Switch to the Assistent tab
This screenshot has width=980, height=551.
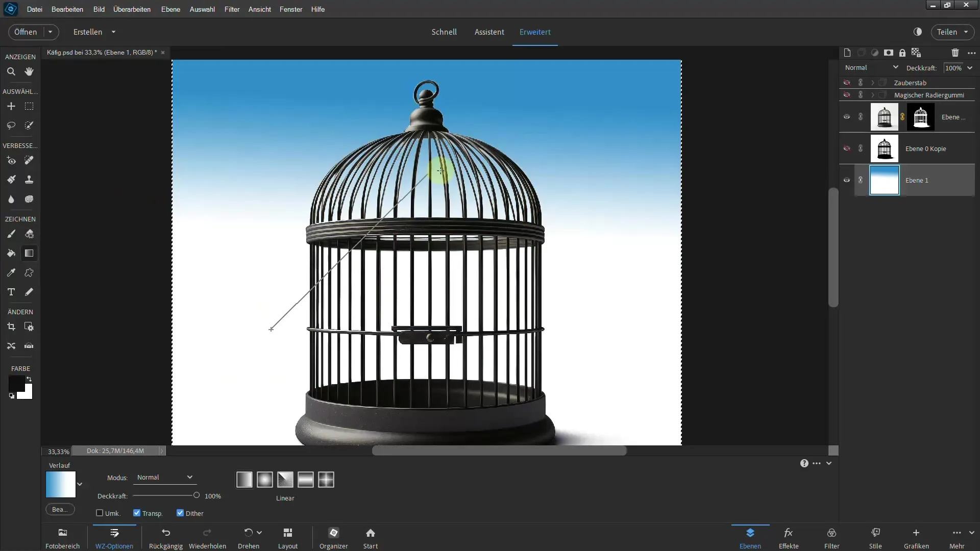(489, 32)
